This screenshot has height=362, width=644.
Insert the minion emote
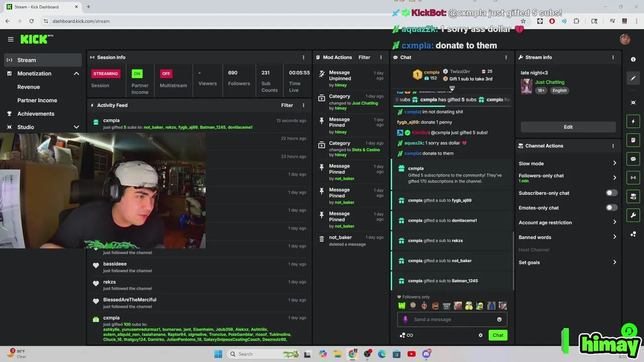[480, 306]
